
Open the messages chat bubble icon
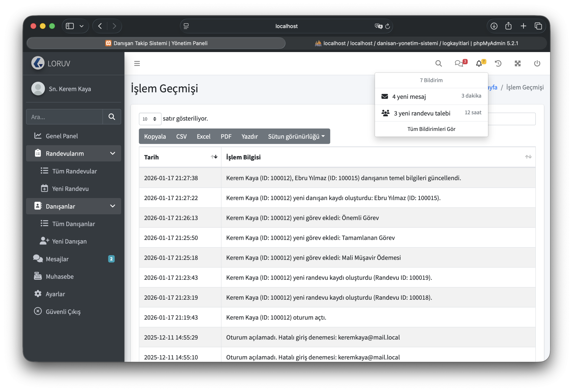point(459,64)
